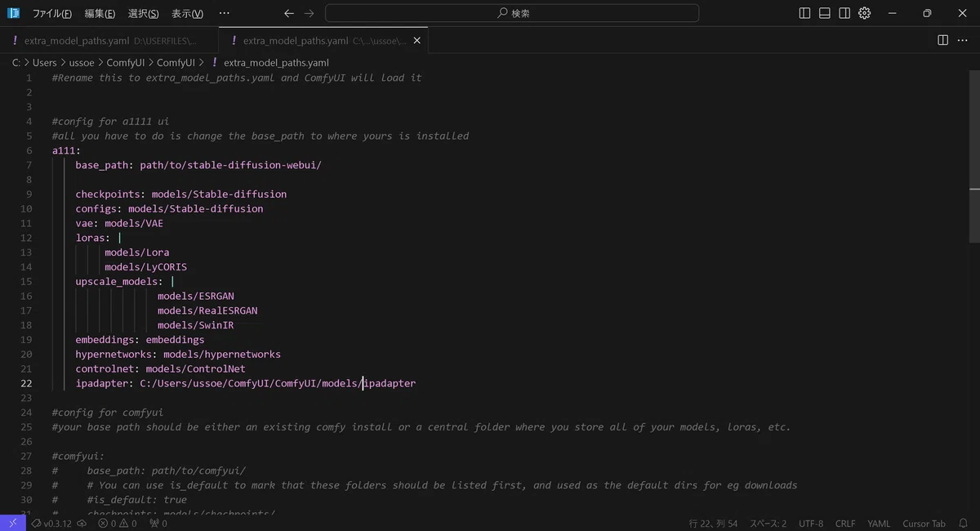Open the remote window indicator

(12, 524)
